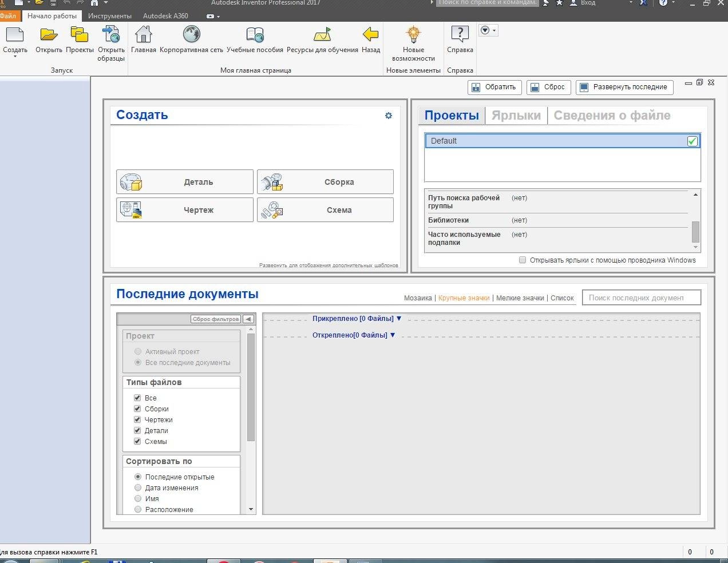
Task: Click the Сброс layout button
Action: tap(548, 87)
